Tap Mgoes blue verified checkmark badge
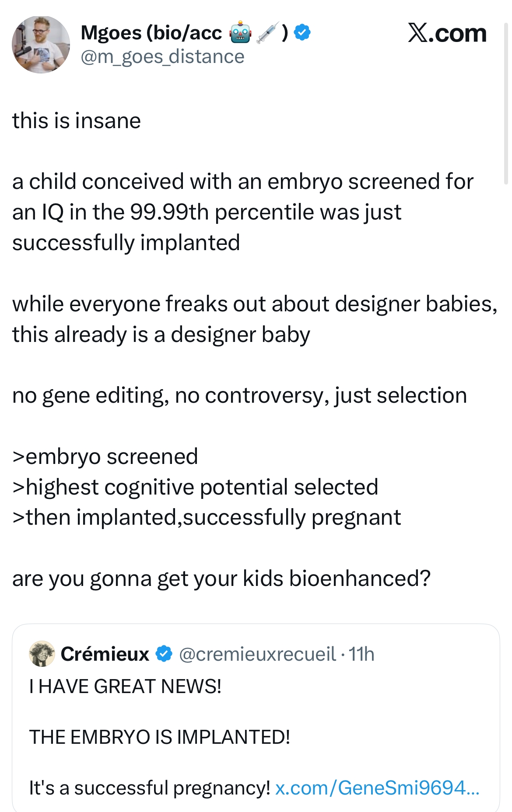The image size is (512, 812). 302,32
